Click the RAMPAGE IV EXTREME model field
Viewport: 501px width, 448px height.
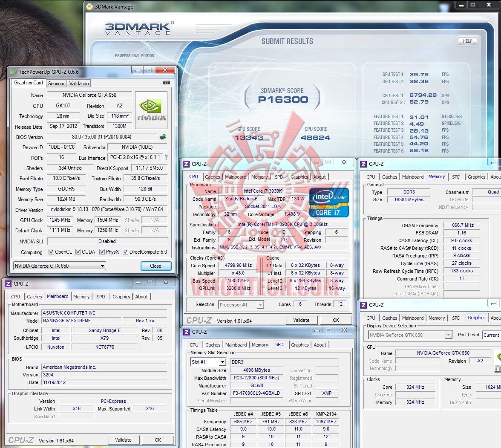point(81,321)
